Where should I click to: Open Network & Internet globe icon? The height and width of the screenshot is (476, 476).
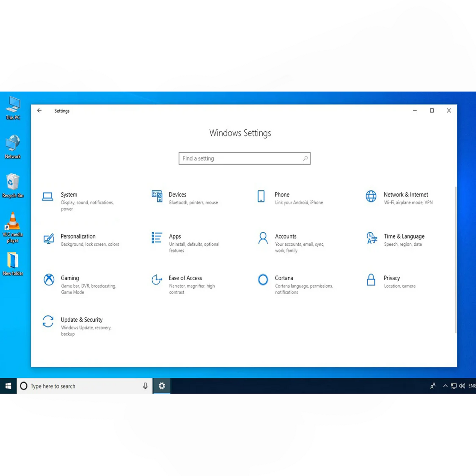371,196
